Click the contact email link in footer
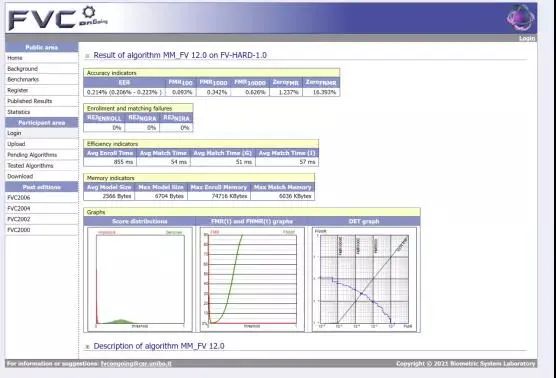Image resolution: width=556 pixels, height=378 pixels. [136, 364]
